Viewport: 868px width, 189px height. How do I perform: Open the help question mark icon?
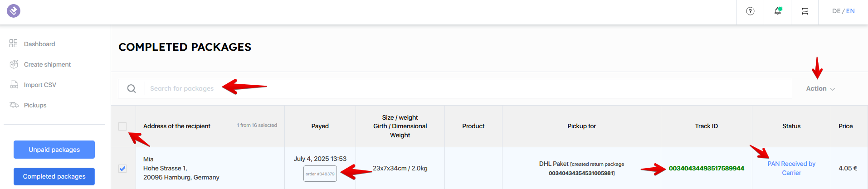pyautogui.click(x=750, y=11)
